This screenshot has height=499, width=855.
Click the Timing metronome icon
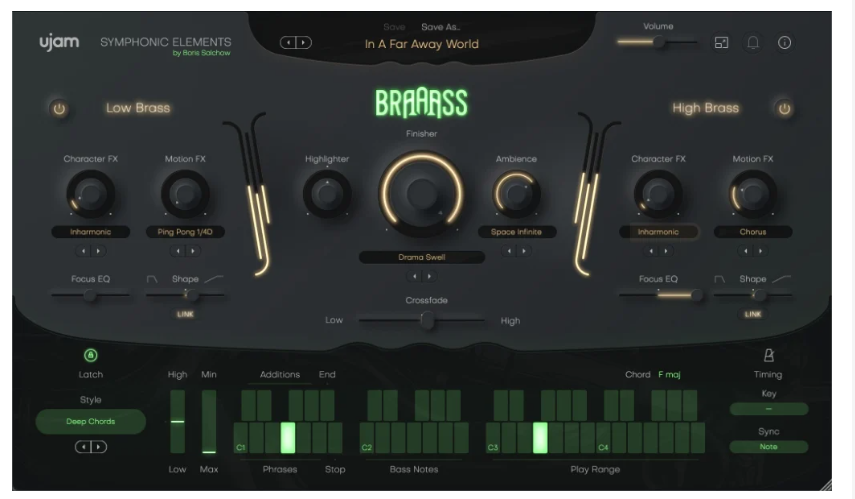click(x=768, y=356)
